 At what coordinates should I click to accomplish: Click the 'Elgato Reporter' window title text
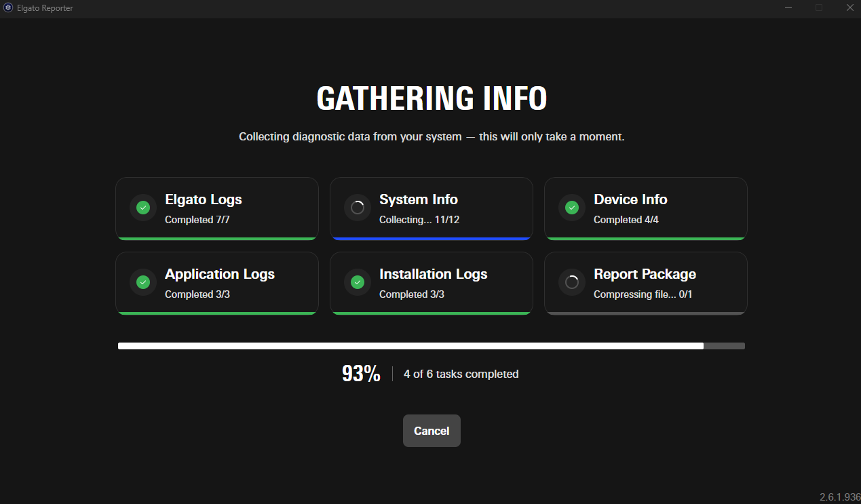tap(45, 8)
